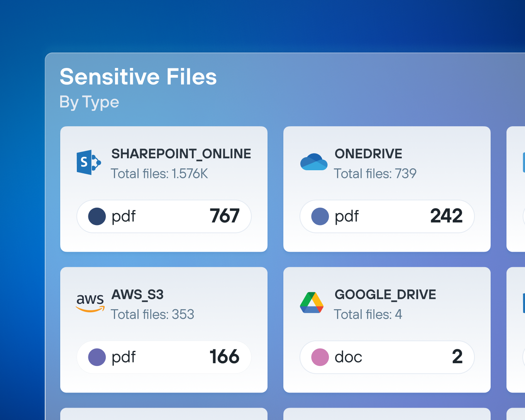This screenshot has width=525, height=420.
Task: Click the OneDrive cloud icon
Action: point(314,162)
